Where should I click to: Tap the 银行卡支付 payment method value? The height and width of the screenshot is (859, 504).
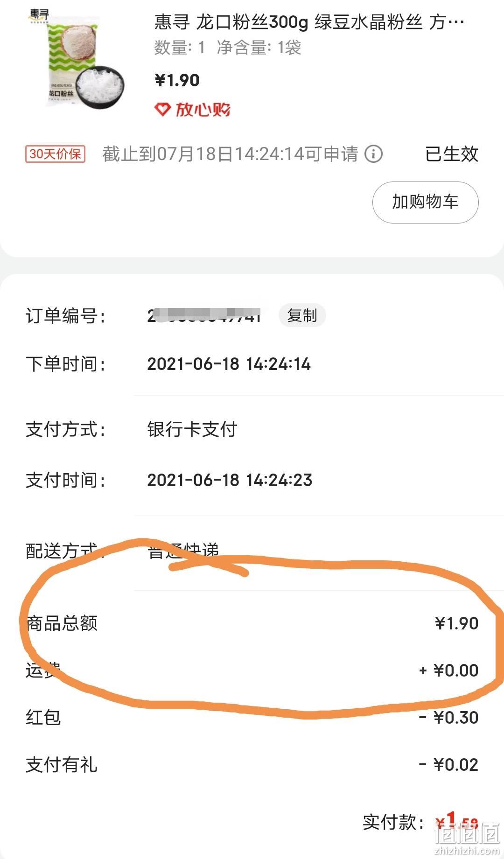(192, 429)
